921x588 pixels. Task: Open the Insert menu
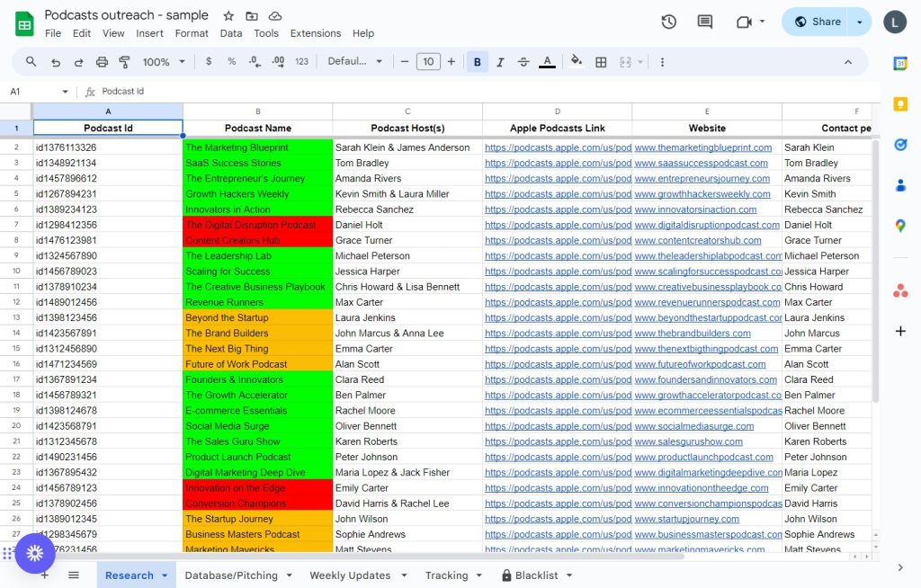150,33
